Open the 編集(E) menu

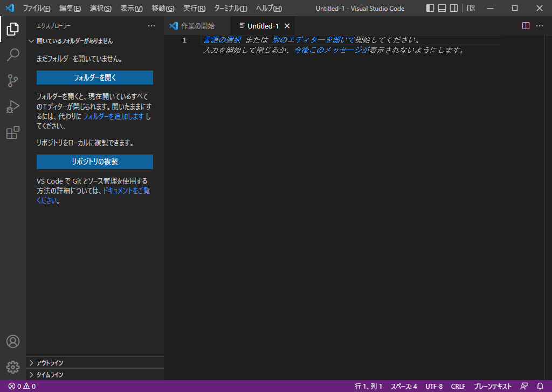[x=70, y=8]
